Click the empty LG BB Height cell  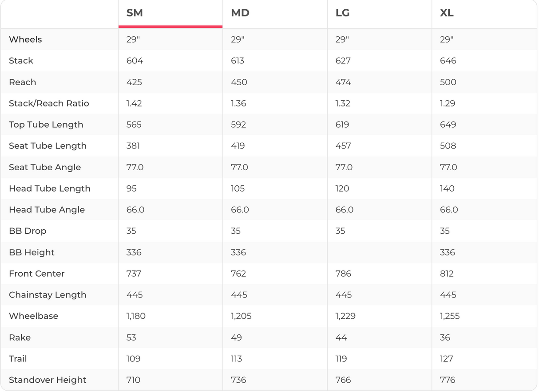[x=379, y=252]
